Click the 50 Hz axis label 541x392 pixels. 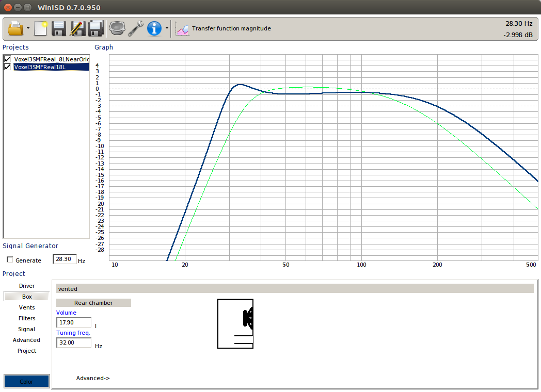pos(285,265)
